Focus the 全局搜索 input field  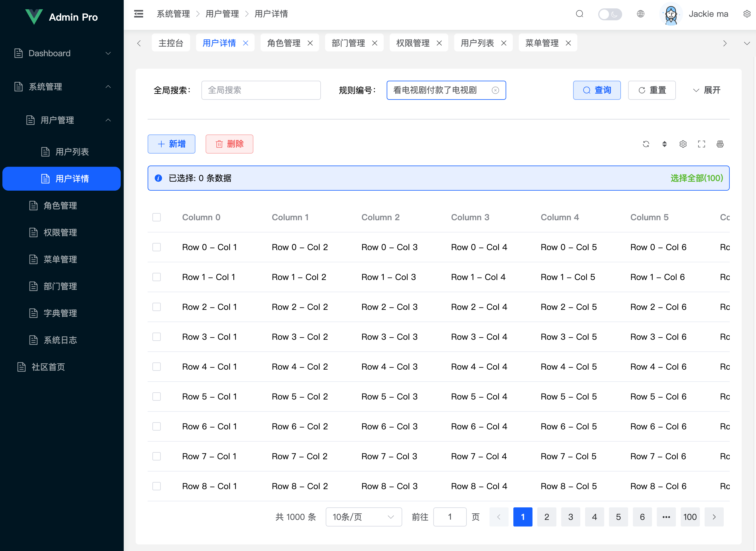click(261, 90)
